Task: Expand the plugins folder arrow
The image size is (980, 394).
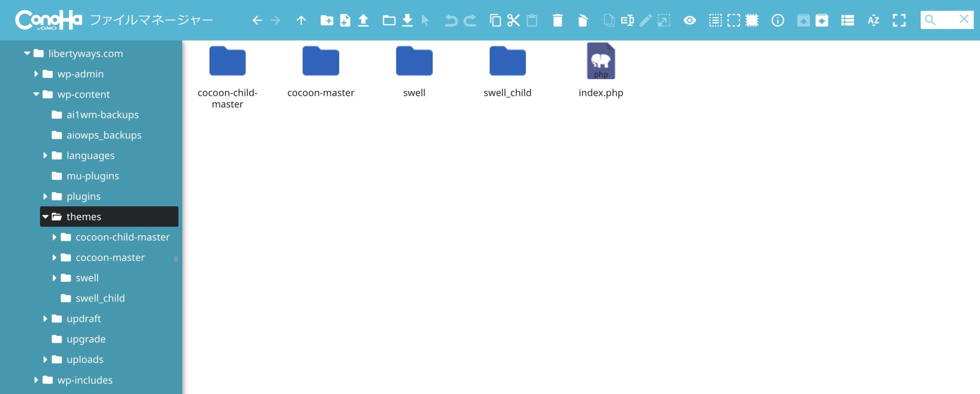Action: (x=45, y=196)
